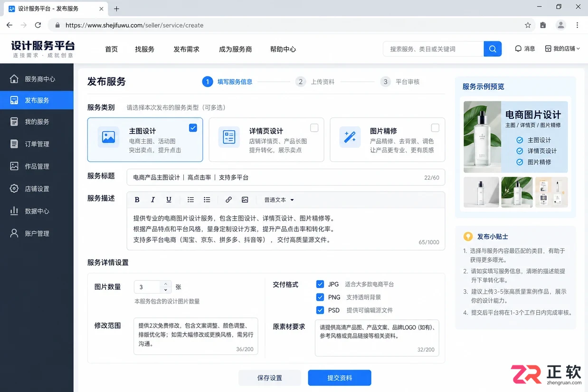Click step 1 填写服务信息
588x392 pixels.
point(227,82)
